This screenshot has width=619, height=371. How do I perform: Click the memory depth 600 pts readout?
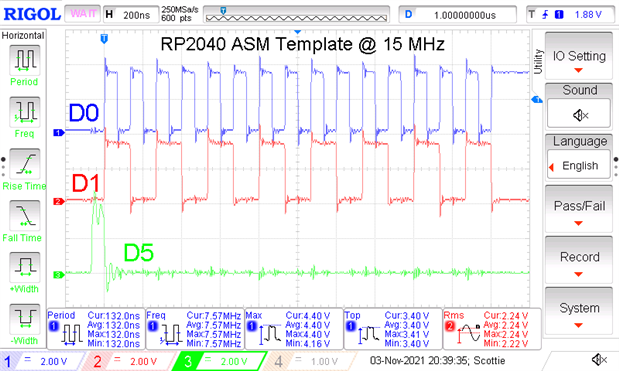click(176, 18)
